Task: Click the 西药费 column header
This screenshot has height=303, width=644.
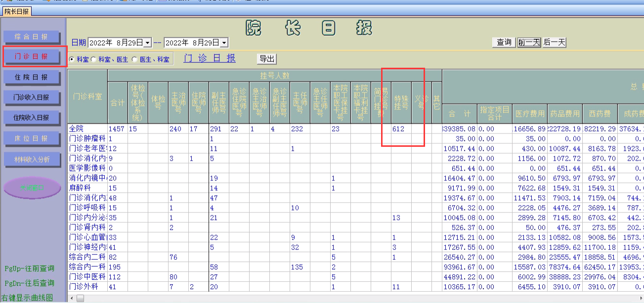Action: (600, 114)
